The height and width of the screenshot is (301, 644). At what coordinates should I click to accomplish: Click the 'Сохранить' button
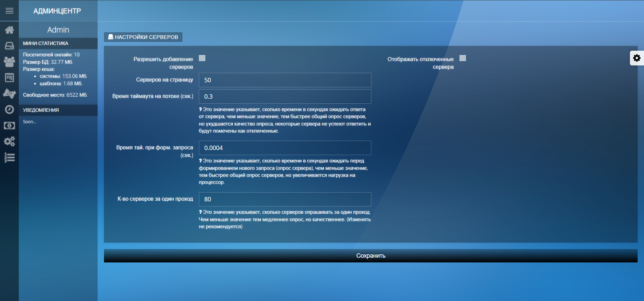click(370, 256)
